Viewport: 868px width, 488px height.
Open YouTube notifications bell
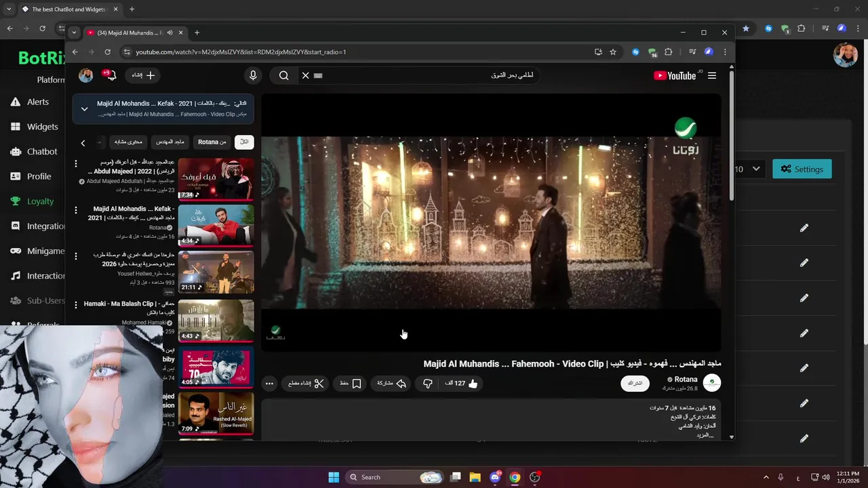[x=112, y=75]
